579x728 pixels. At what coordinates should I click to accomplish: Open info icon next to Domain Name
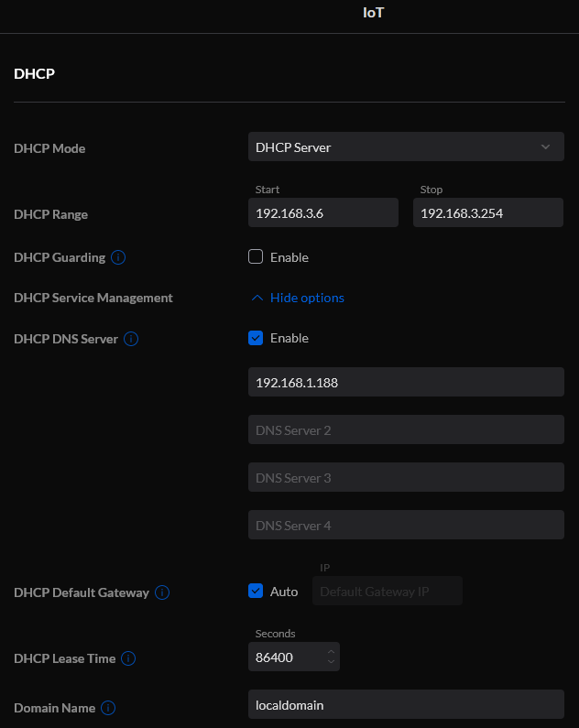tap(108, 708)
